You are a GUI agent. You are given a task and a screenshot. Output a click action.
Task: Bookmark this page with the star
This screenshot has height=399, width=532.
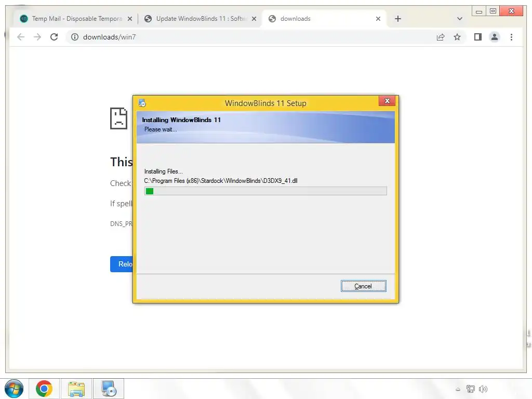457,37
